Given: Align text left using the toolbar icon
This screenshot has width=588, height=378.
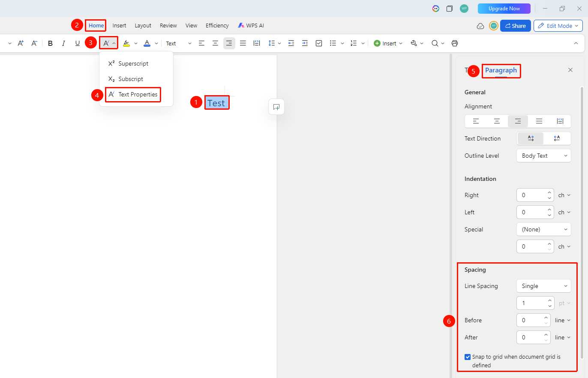Looking at the screenshot, I should 201,43.
